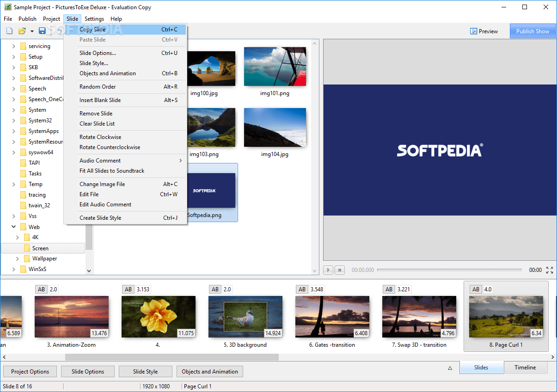Click the bottom Slide Options button

pyautogui.click(x=88, y=372)
